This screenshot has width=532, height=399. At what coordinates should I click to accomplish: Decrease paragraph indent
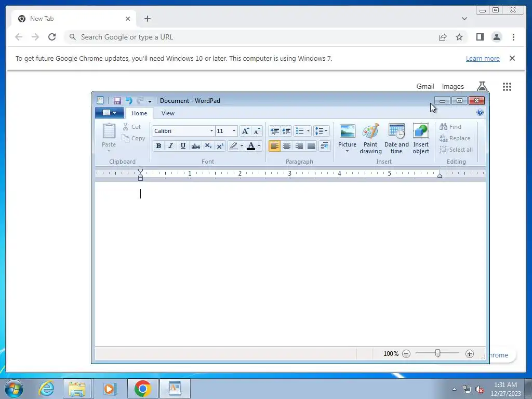[274, 130]
